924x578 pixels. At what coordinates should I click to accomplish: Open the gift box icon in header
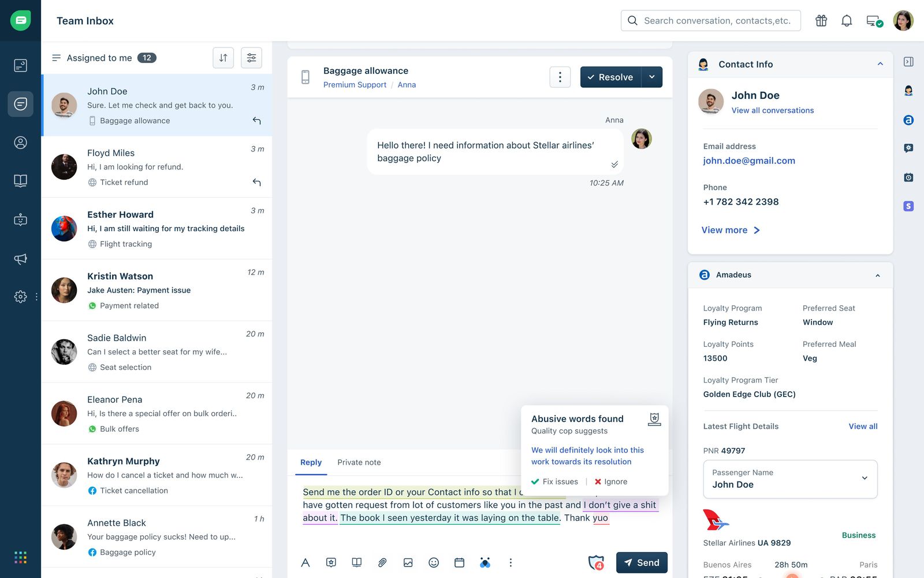821,21
